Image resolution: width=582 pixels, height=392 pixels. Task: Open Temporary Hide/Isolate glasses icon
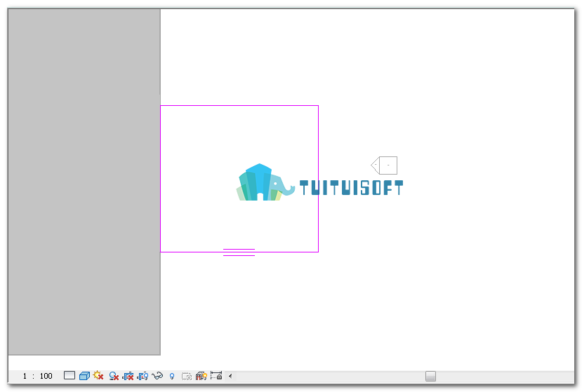point(157,376)
